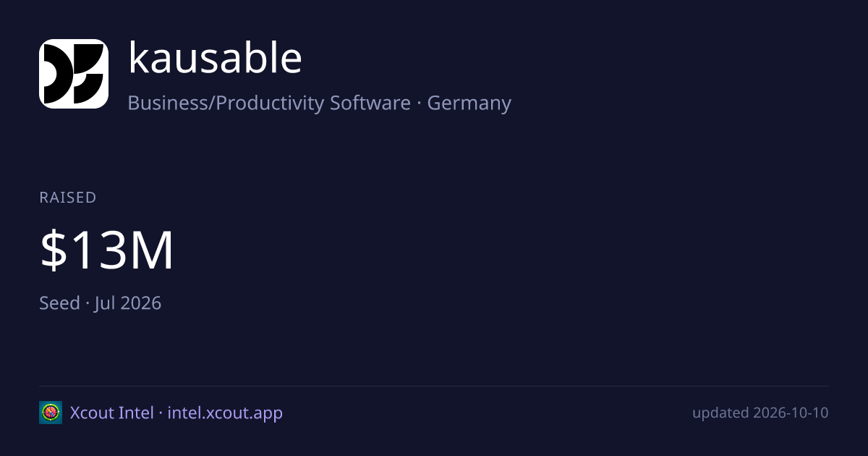
Task: Click the 2026-10-10 date stamp
Action: point(791,413)
